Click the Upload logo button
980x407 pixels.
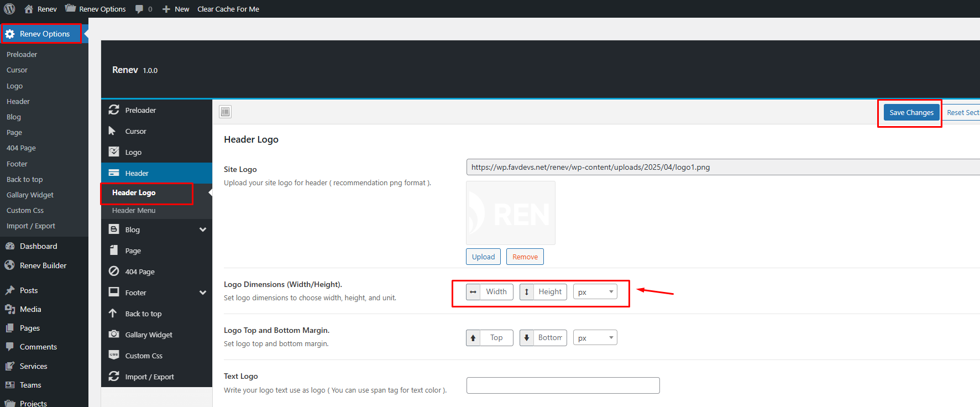coord(484,257)
